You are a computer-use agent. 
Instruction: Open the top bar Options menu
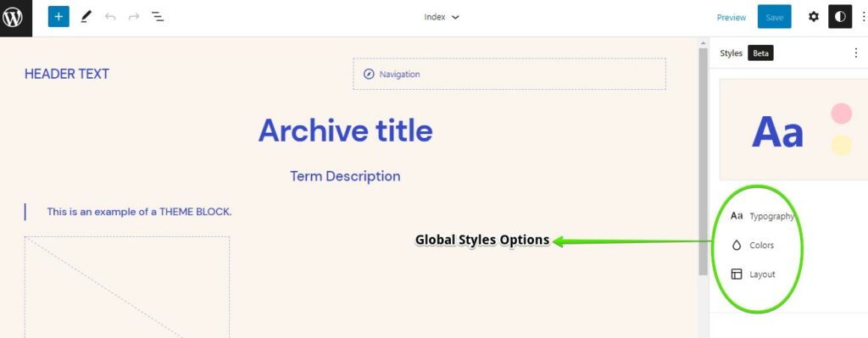click(863, 17)
